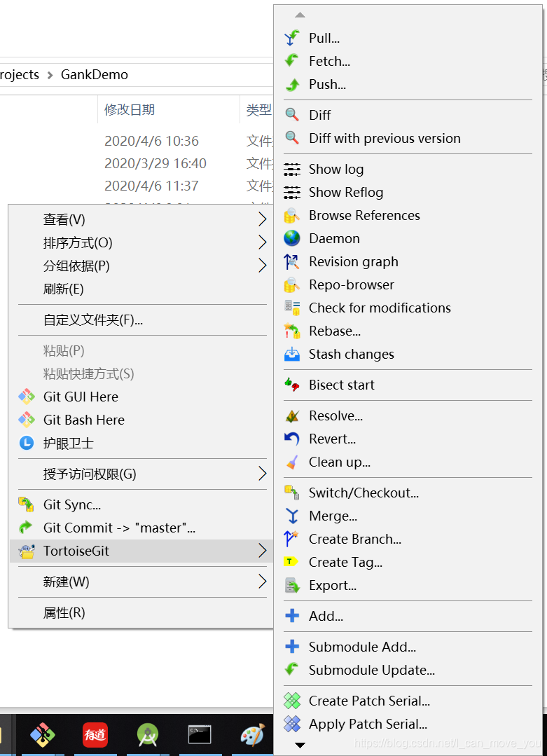The height and width of the screenshot is (756, 547).
Task: Select Fetch to retrieve remote changes
Action: [x=329, y=61]
